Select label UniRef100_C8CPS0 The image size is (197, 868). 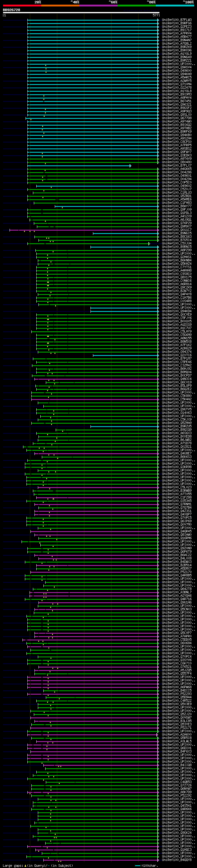pos(177,142)
